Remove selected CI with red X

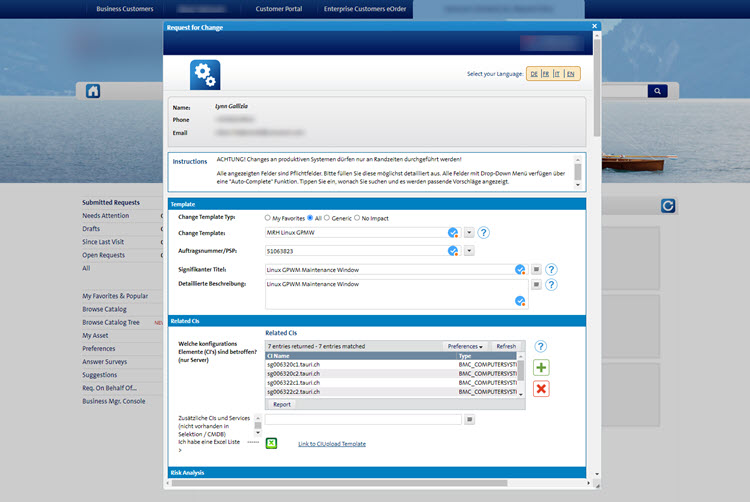[x=541, y=389]
